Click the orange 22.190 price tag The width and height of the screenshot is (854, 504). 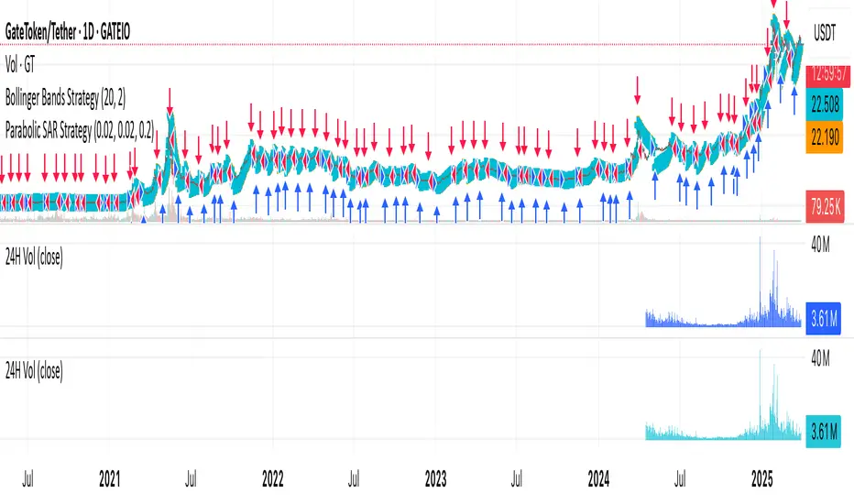(x=825, y=137)
